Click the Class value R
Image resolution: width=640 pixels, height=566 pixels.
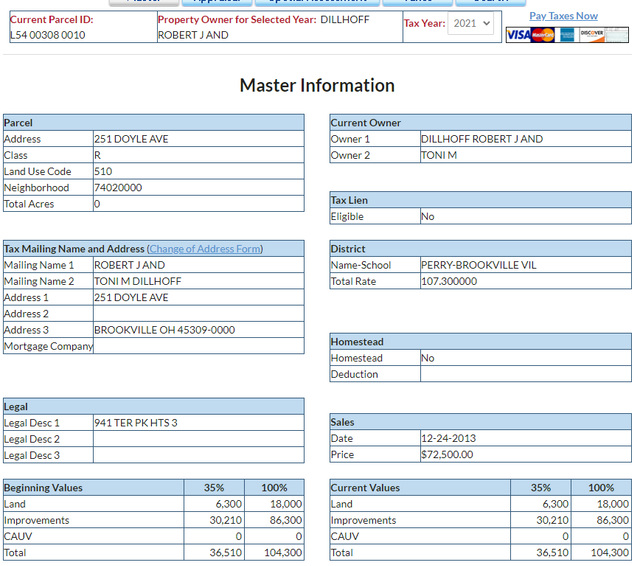(x=98, y=155)
